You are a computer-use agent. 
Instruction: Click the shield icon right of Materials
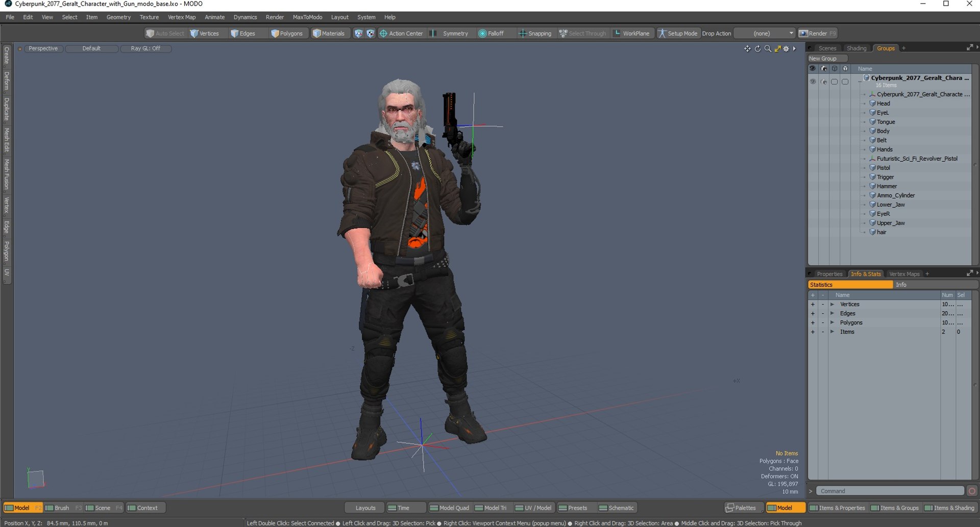358,33
